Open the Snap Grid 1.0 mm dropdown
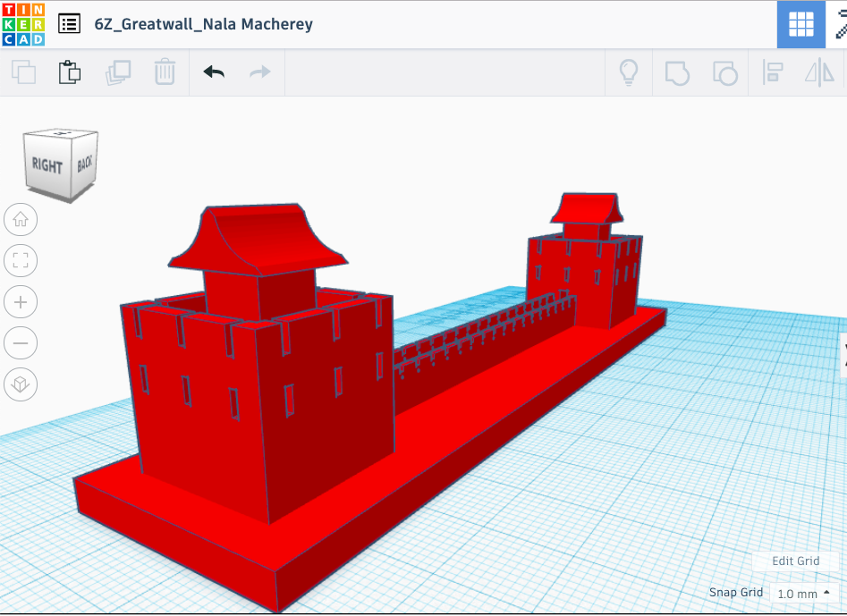Viewport: 847px width, 616px height. click(803, 594)
